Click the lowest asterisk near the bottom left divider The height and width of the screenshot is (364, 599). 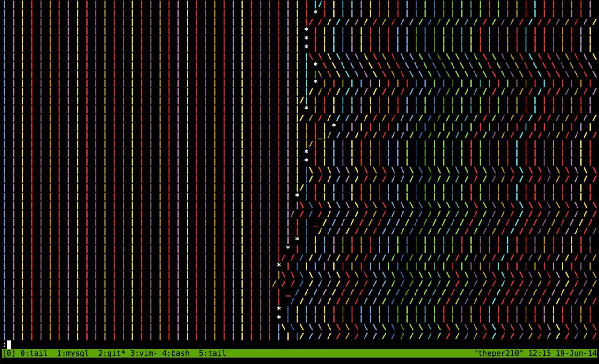[278, 316]
